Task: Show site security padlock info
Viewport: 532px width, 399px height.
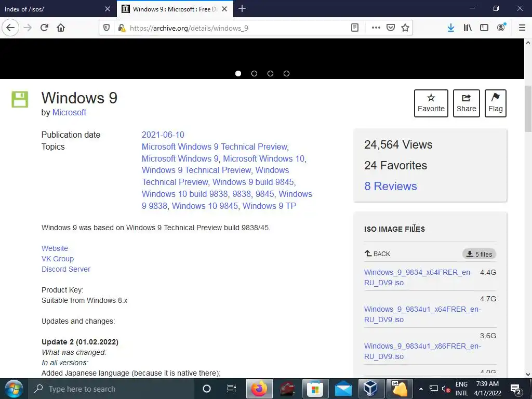Action: click(x=122, y=28)
